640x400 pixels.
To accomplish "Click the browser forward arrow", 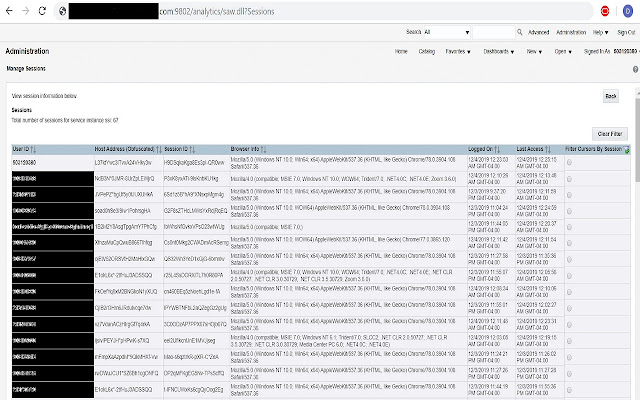I will point(26,11).
